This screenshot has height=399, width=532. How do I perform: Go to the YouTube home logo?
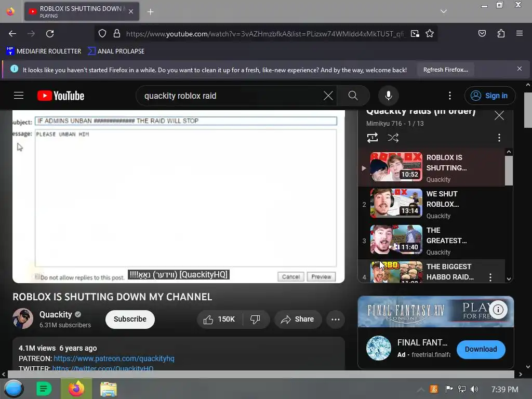click(x=61, y=96)
